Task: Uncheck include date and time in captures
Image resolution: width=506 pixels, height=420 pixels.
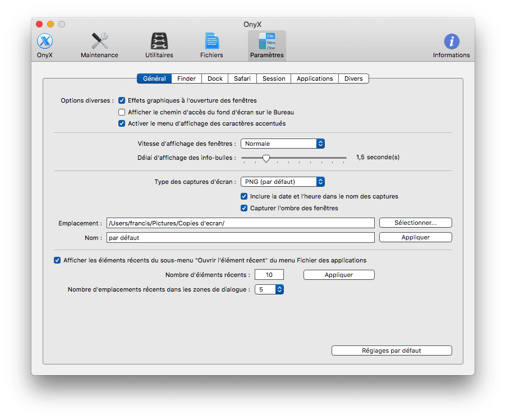Action: tap(244, 196)
